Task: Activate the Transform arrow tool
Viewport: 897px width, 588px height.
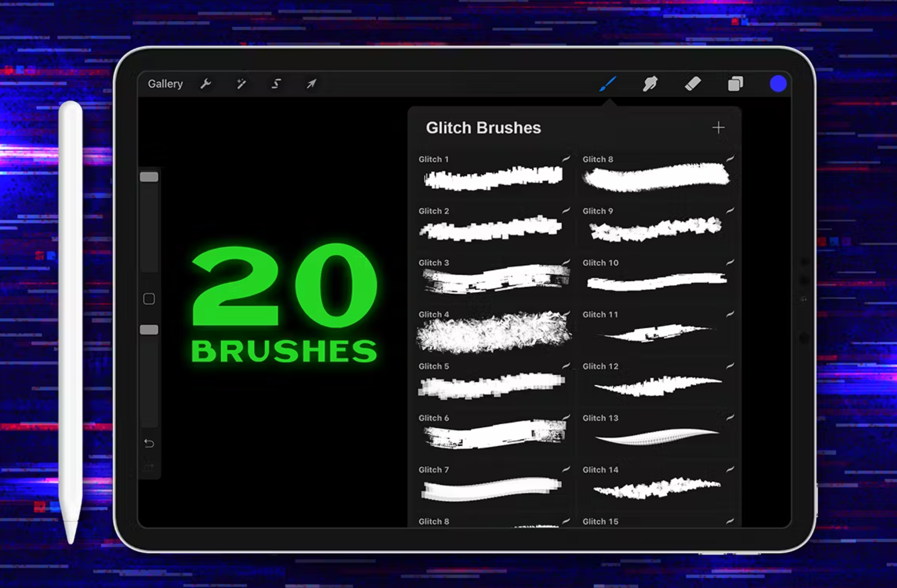Action: pos(311,84)
